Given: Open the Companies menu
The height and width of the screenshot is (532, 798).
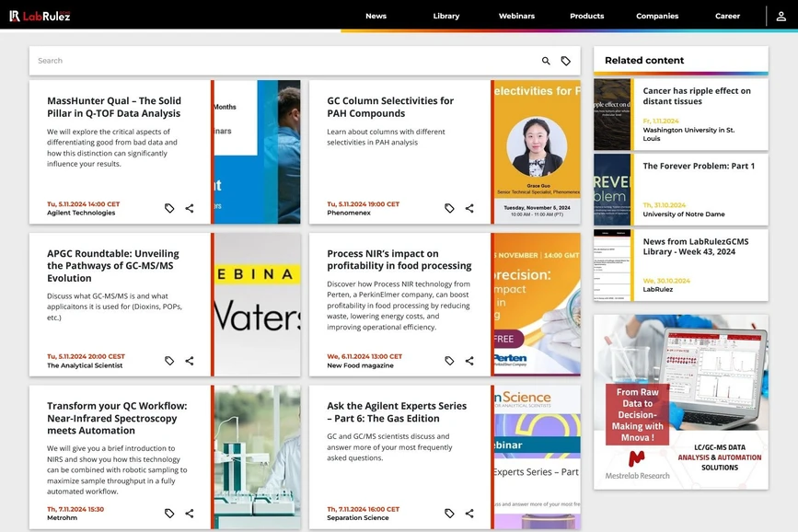Looking at the screenshot, I should pos(657,17).
